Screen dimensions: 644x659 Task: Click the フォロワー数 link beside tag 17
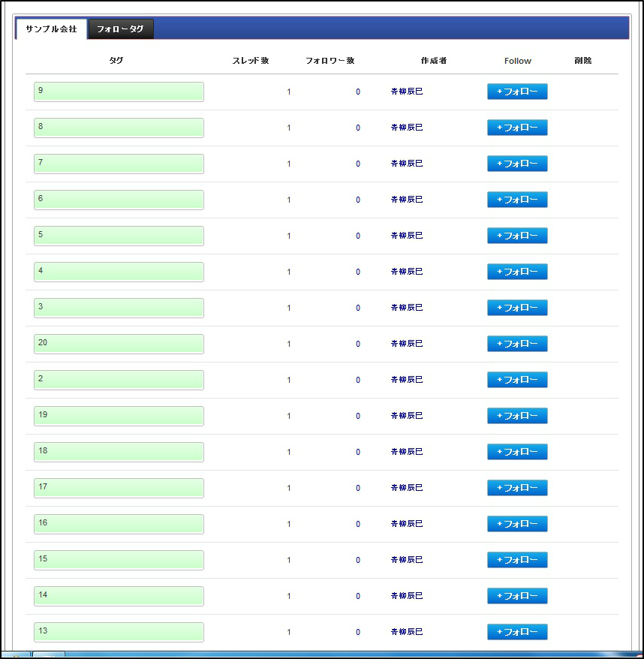358,487
